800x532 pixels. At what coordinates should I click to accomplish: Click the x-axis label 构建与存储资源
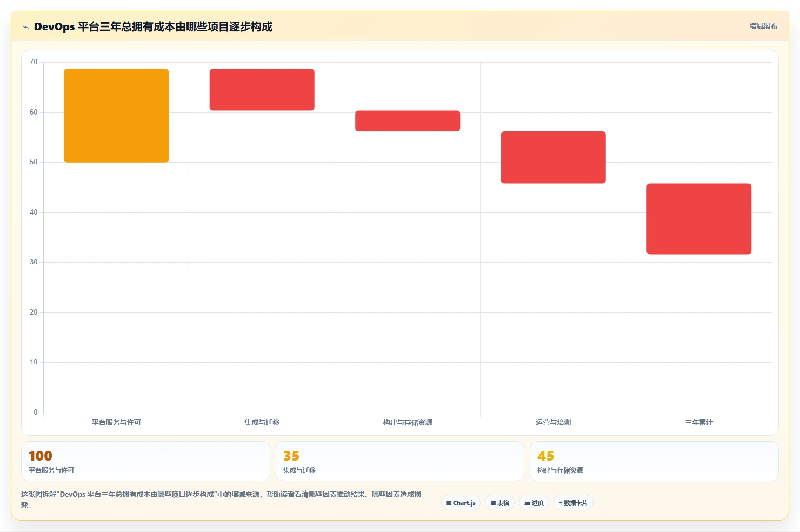(x=408, y=422)
